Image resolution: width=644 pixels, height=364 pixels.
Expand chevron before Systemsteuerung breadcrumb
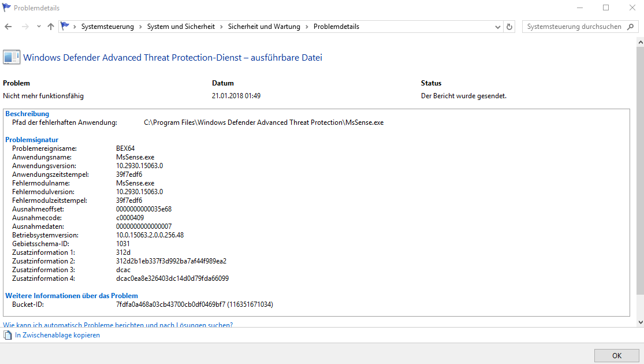pyautogui.click(x=75, y=27)
